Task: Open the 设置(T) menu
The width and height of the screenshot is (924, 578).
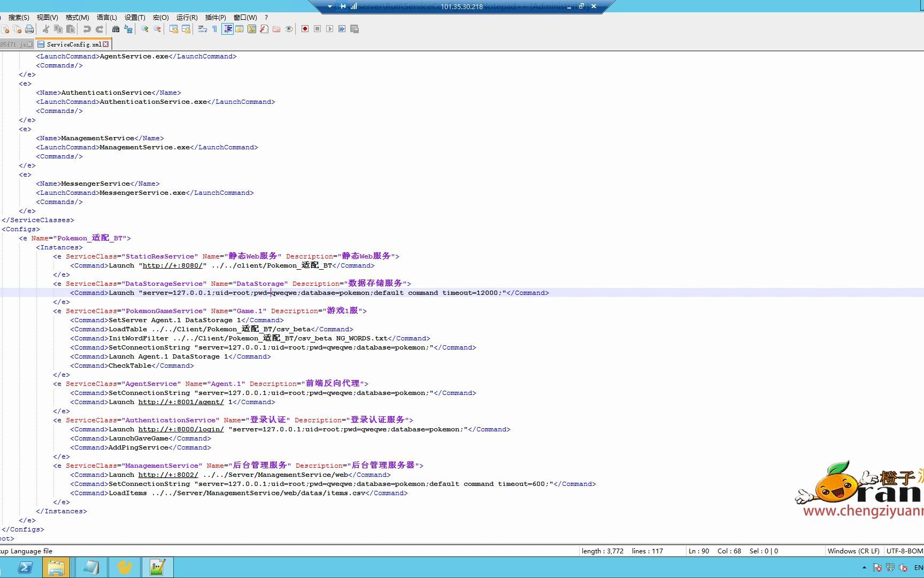Action: [135, 18]
